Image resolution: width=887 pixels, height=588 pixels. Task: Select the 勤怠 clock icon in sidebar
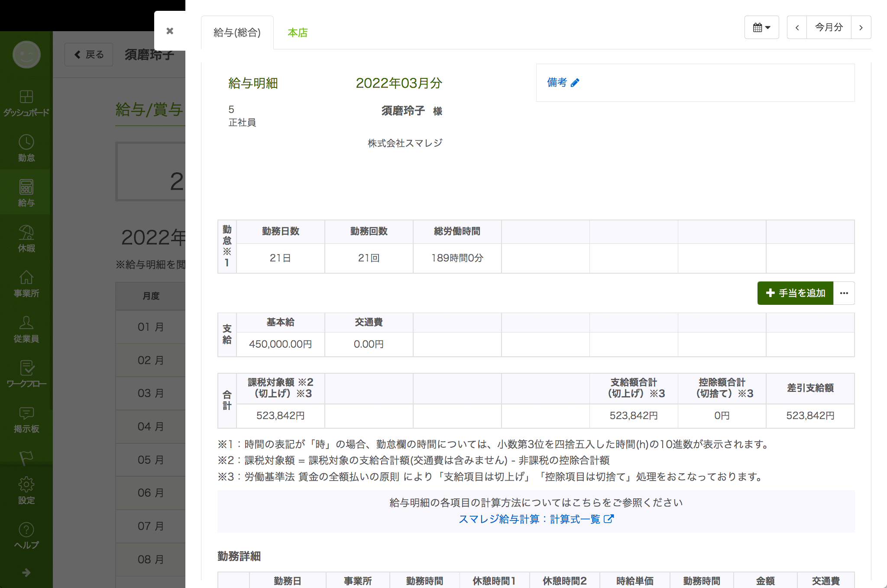26,147
